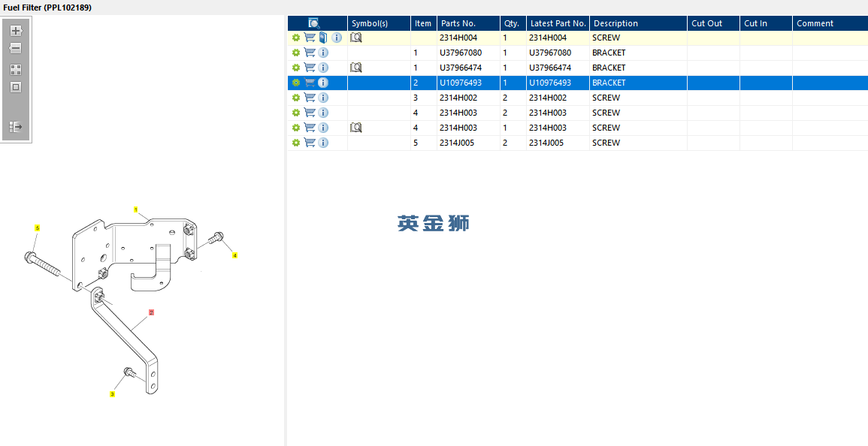Zoom out of the parts diagram

pyautogui.click(x=16, y=48)
